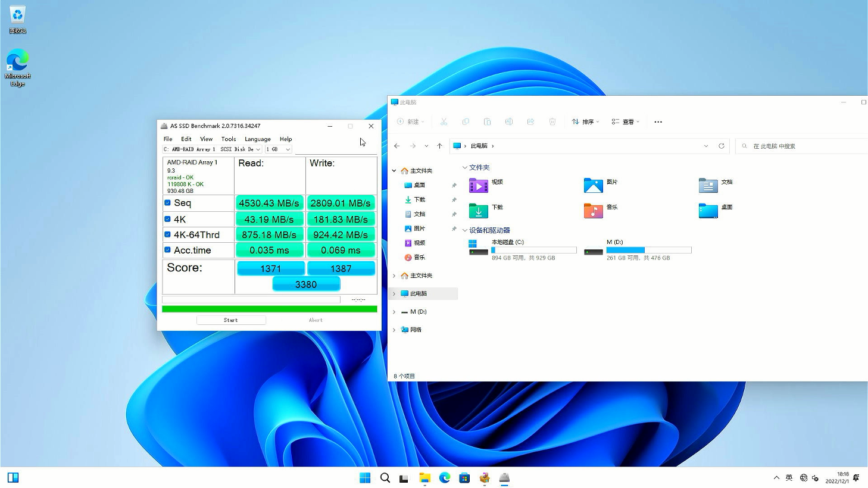Viewport: 868px width, 488px height.
Task: Open the View menu in AS SSD
Action: coord(206,139)
